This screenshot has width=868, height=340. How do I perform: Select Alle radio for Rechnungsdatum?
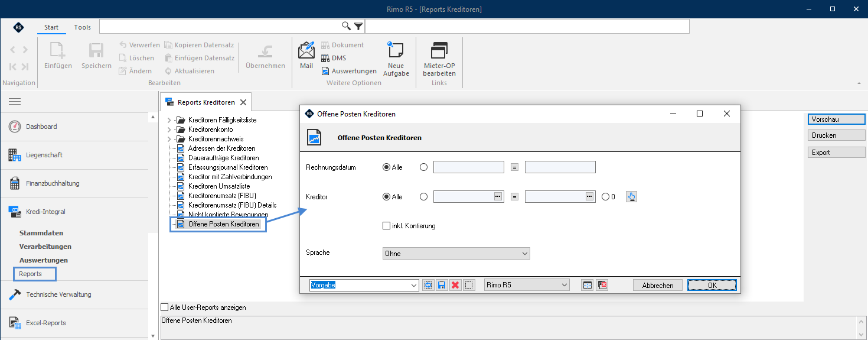coord(387,167)
